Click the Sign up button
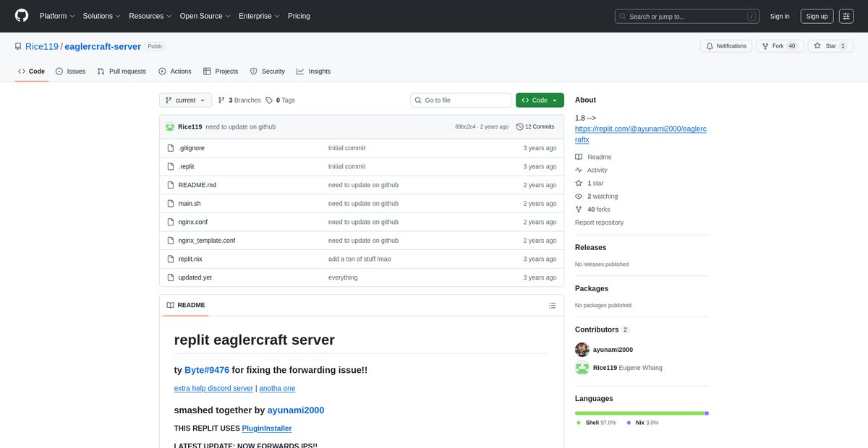This screenshot has width=868, height=448. tap(817, 16)
